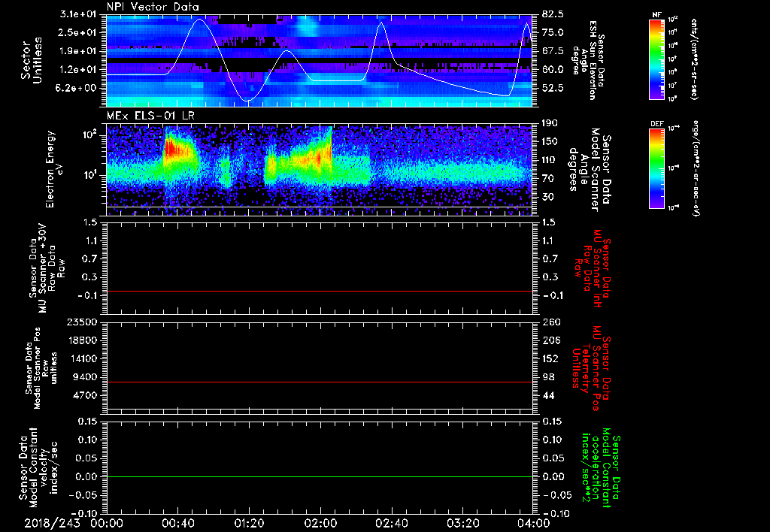Click the 02:00 time axis label
This screenshot has width=770, height=532.
point(320,523)
